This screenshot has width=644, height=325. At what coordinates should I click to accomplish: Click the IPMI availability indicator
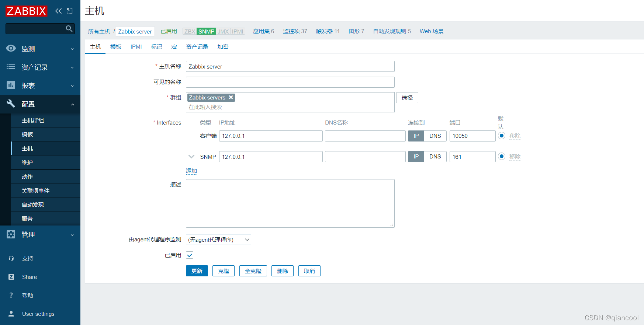[238, 31]
